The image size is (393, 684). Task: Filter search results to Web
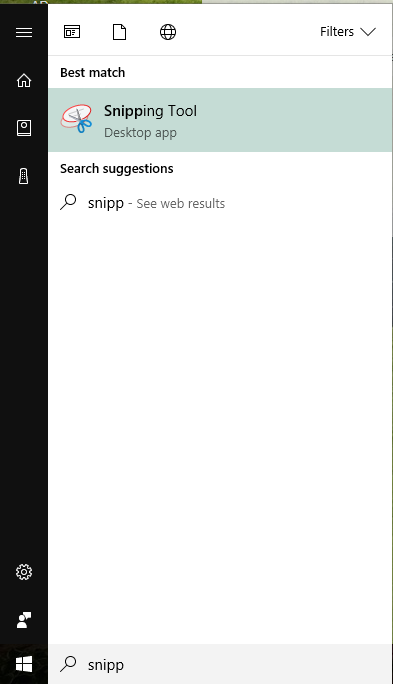(168, 32)
